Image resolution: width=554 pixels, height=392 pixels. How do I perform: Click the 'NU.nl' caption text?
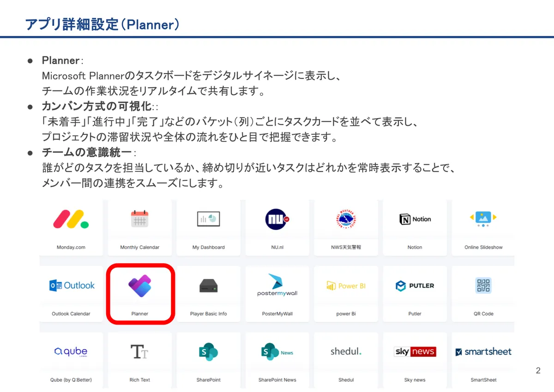(x=277, y=247)
